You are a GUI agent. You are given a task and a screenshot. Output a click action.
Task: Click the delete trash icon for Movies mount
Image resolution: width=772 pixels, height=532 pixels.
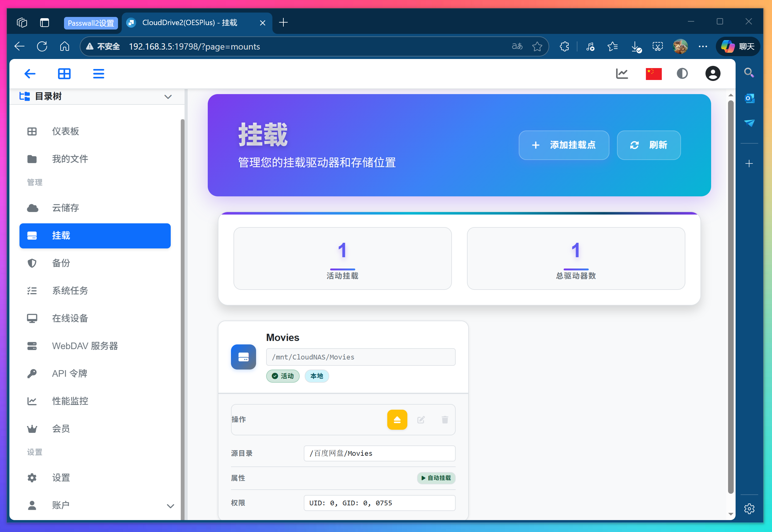[x=444, y=420]
